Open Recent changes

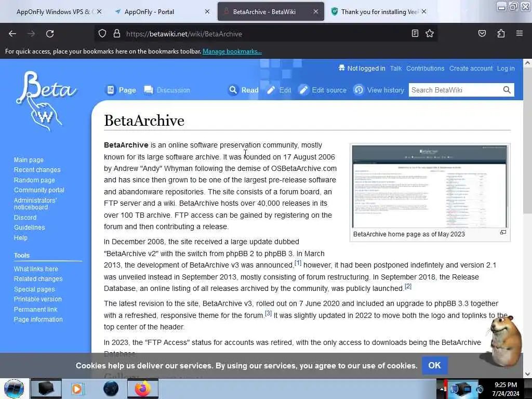(x=37, y=170)
